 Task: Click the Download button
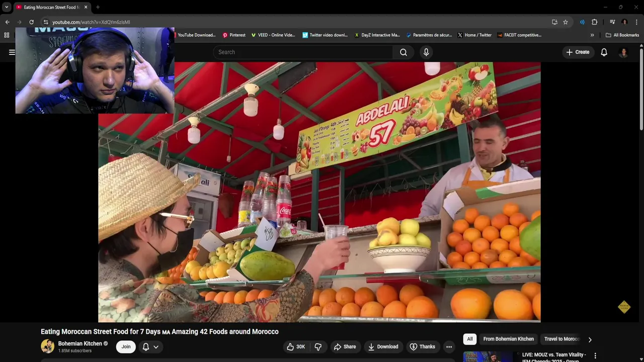coord(383,347)
